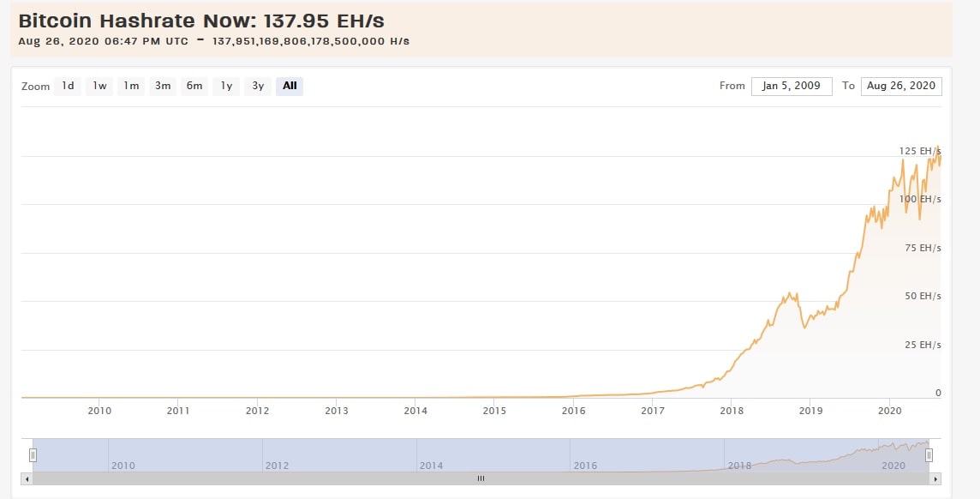Viewport: 980px width, 499px height.
Task: Click the navigator scrollbar right arrow
Action: 935,479
